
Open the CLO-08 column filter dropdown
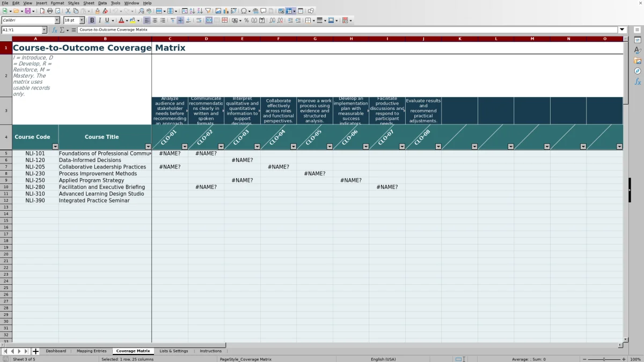click(438, 146)
